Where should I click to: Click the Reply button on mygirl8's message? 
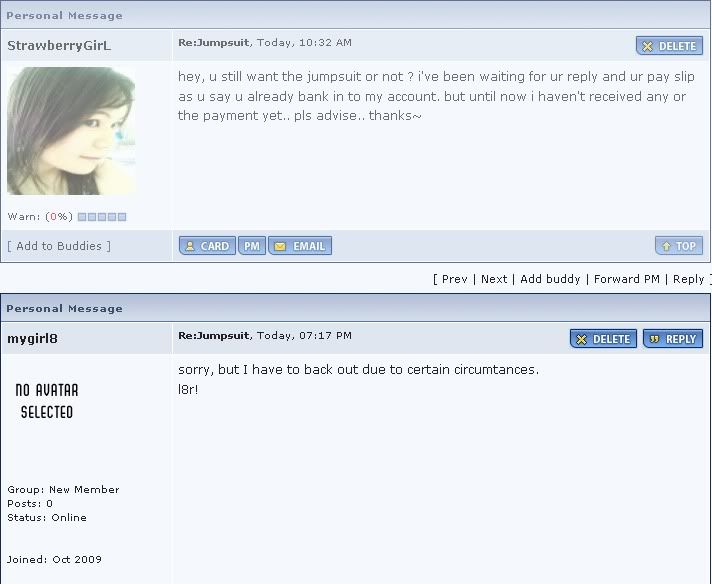(673, 339)
